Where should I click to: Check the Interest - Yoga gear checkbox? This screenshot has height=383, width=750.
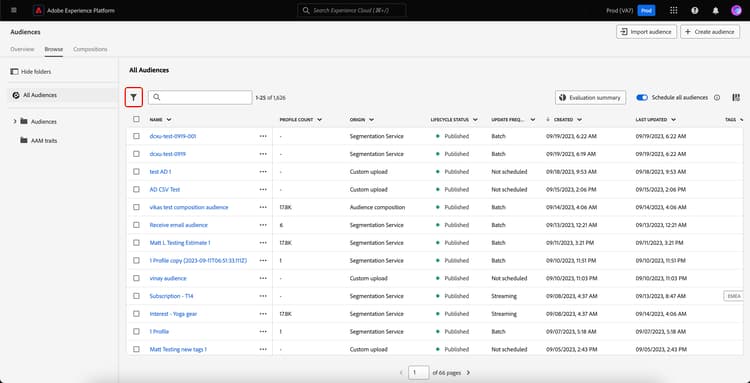136,314
